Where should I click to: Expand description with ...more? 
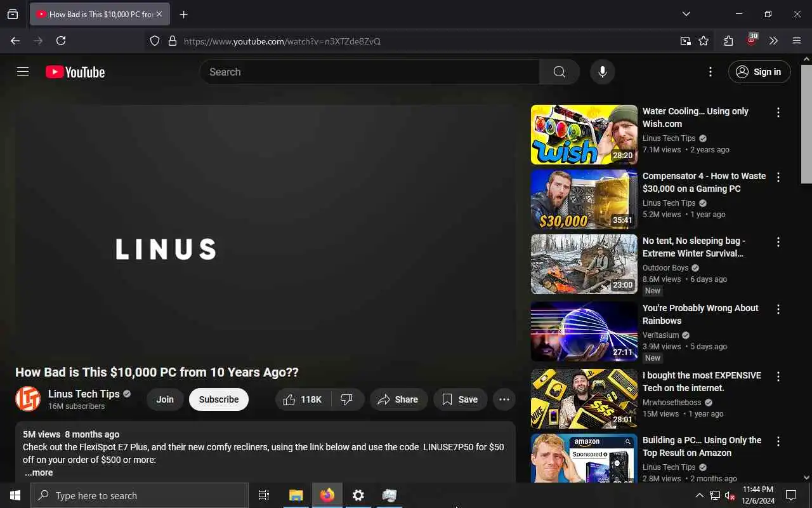39,472
